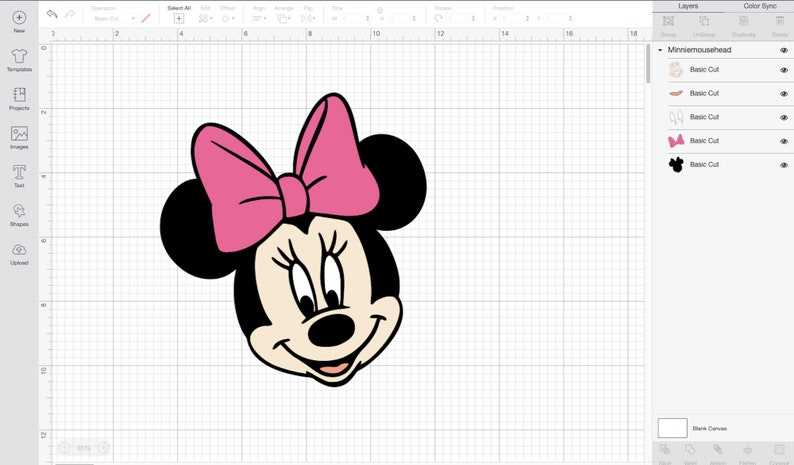Open the Edit dropdown

(x=205, y=19)
